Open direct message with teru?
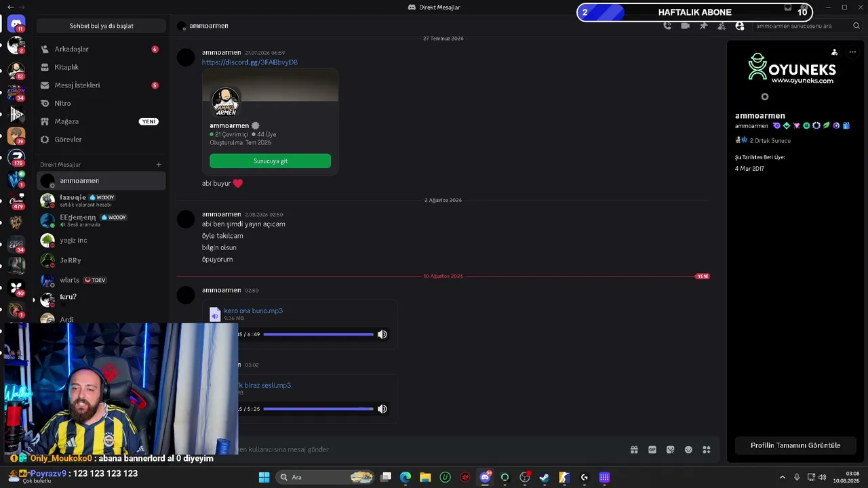The height and width of the screenshot is (488, 868). point(101,300)
